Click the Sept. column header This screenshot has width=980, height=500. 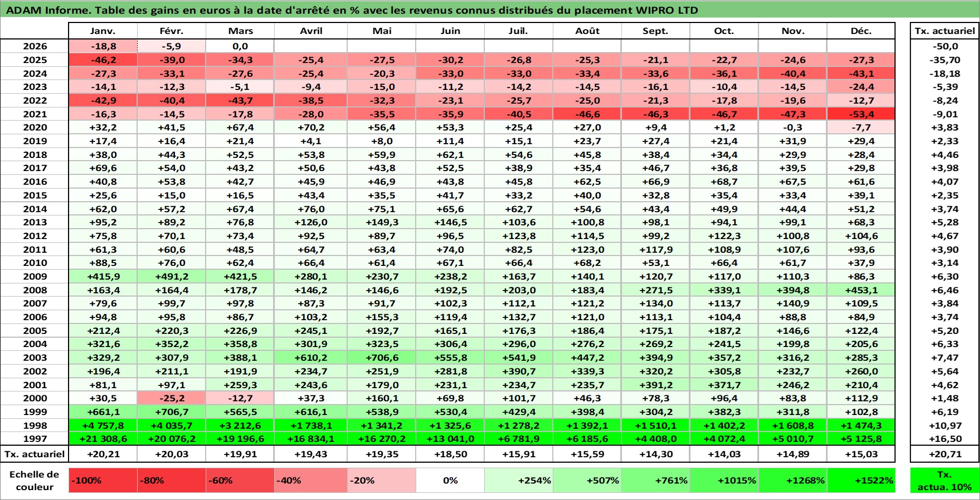pyautogui.click(x=656, y=31)
